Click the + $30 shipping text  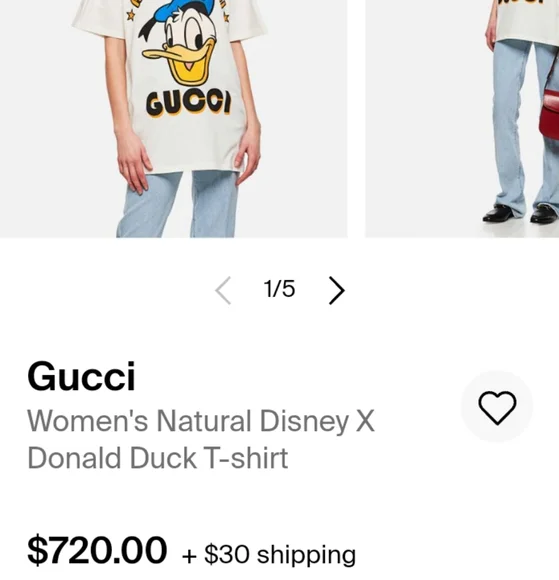click(x=269, y=555)
